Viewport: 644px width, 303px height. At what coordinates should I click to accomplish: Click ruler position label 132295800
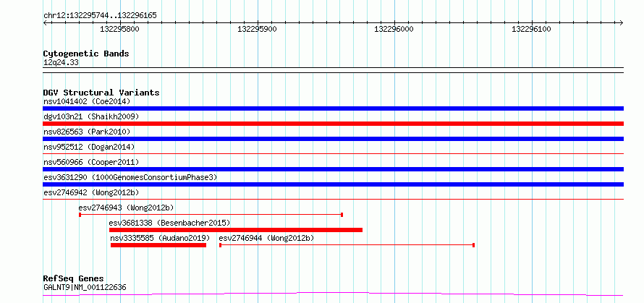tap(119, 29)
